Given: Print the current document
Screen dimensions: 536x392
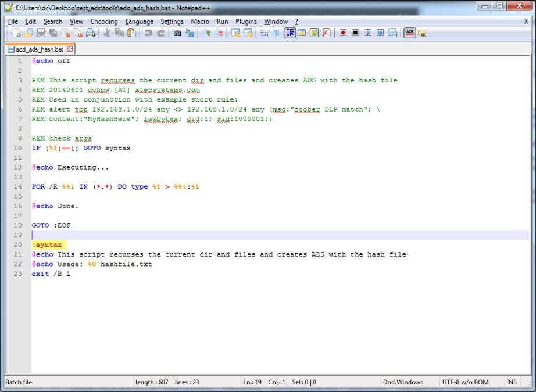Looking at the screenshot, I should click(91, 33).
